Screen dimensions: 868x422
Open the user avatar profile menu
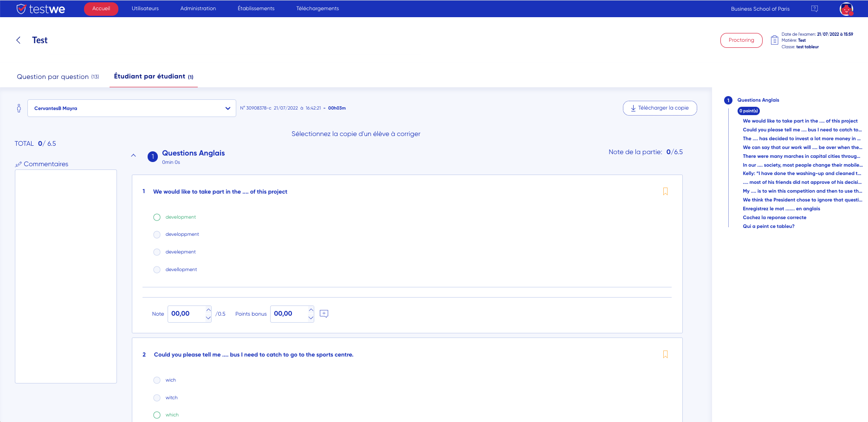click(846, 9)
